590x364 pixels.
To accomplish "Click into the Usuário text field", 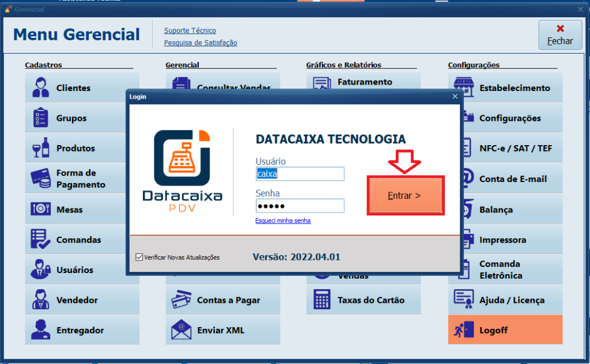I will 300,174.
